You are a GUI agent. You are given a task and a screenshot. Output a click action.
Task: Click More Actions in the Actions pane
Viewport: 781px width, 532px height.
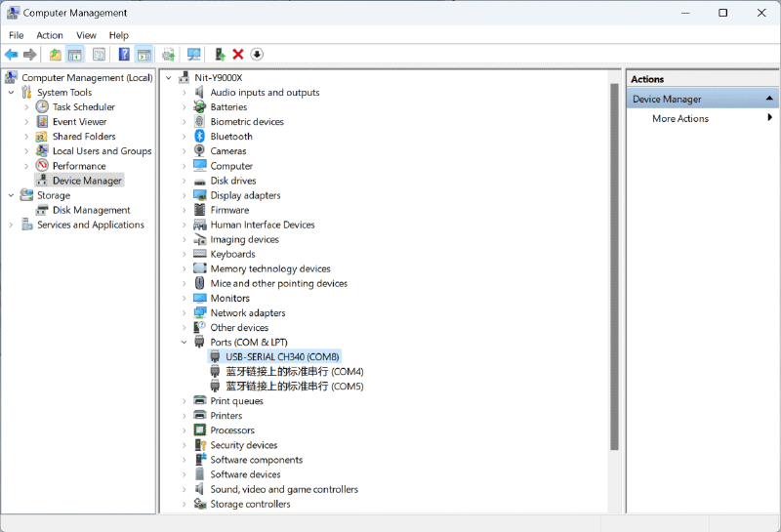[x=680, y=119]
